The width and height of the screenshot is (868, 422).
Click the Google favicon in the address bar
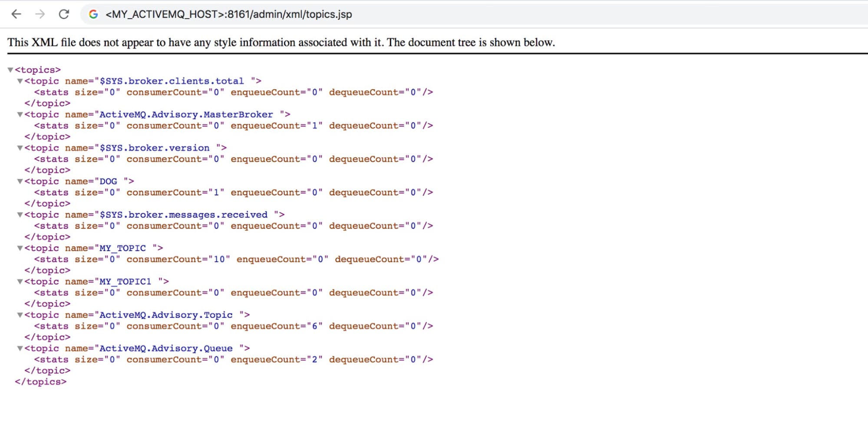point(92,14)
